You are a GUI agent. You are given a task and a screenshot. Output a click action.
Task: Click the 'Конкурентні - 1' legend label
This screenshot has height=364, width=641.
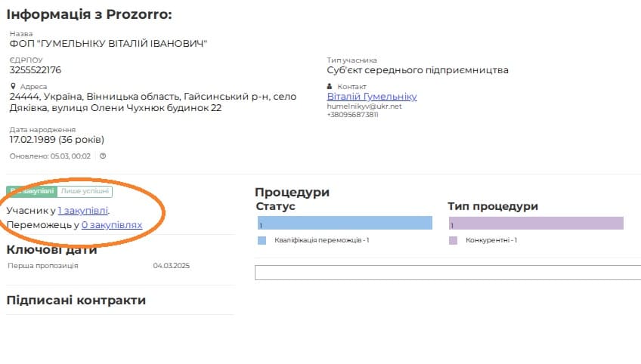(491, 240)
